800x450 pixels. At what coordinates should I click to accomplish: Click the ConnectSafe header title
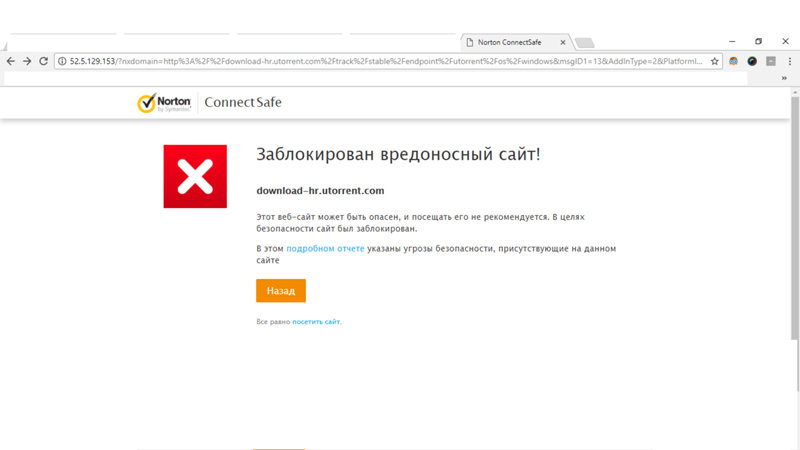243,102
